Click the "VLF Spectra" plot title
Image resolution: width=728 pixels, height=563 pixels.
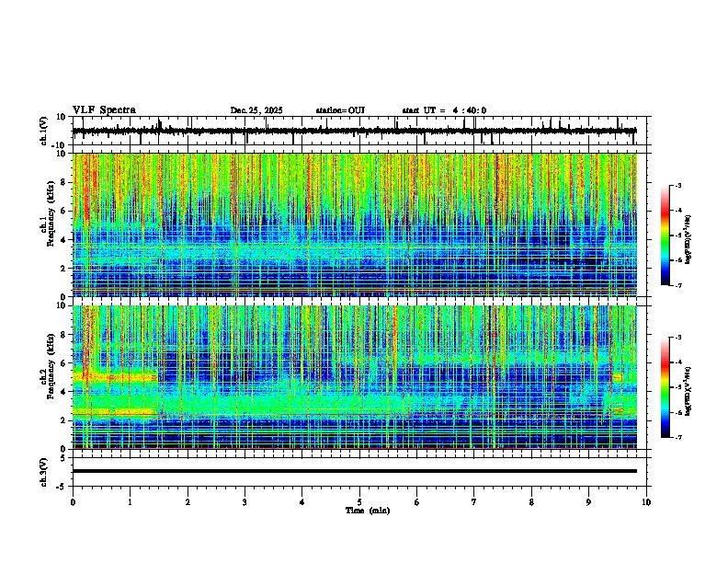tap(104, 110)
